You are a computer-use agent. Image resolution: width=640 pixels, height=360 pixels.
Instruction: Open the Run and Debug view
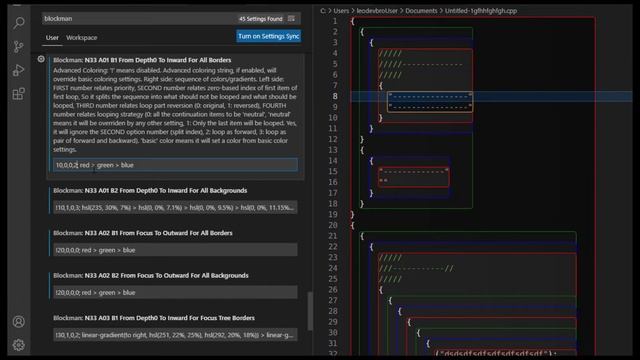coord(19,70)
